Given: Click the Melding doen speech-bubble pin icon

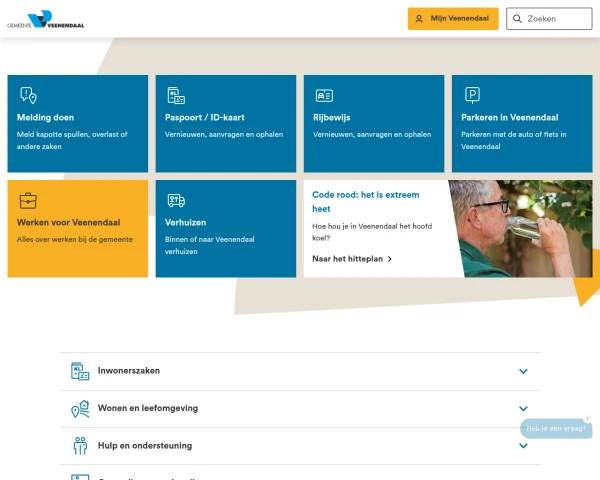Looking at the screenshot, I should [28, 95].
